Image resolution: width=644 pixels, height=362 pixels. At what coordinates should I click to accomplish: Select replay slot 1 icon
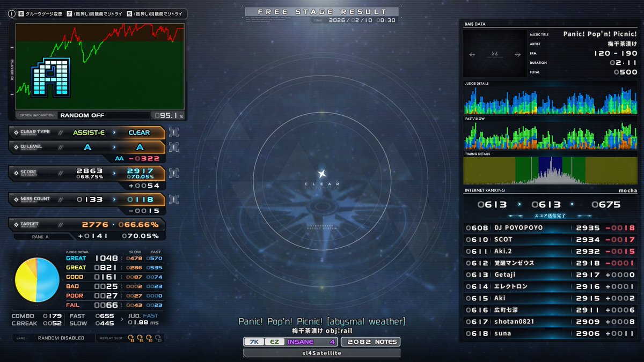(x=131, y=338)
